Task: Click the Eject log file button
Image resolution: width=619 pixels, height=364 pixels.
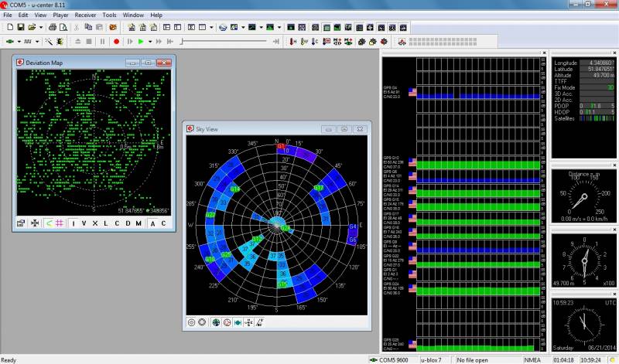Action: pyautogui.click(x=78, y=42)
